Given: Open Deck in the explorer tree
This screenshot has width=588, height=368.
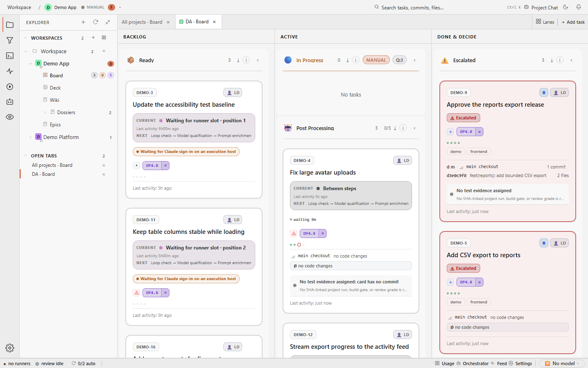Looking at the screenshot, I should pyautogui.click(x=55, y=88).
